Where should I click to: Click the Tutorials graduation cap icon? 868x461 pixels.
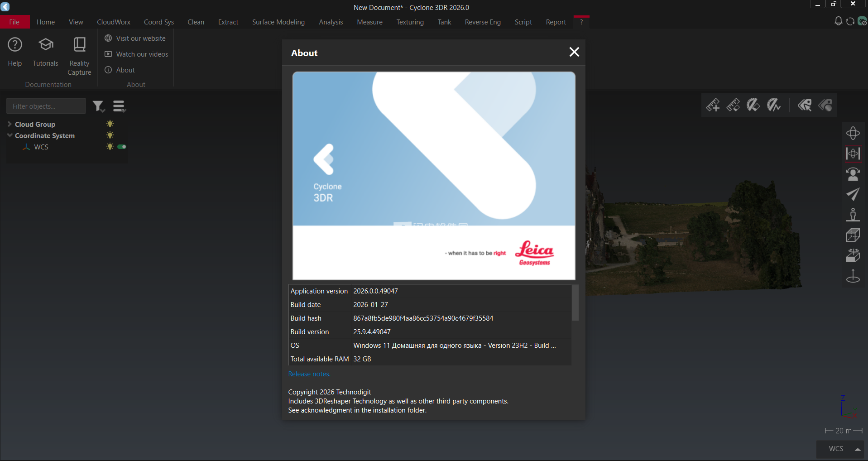[46, 45]
